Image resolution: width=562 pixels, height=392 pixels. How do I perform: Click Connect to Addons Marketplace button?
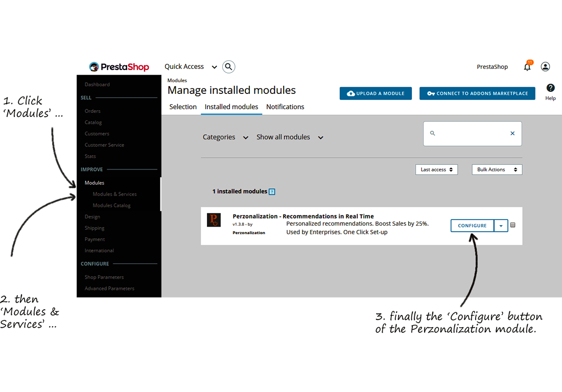click(477, 93)
